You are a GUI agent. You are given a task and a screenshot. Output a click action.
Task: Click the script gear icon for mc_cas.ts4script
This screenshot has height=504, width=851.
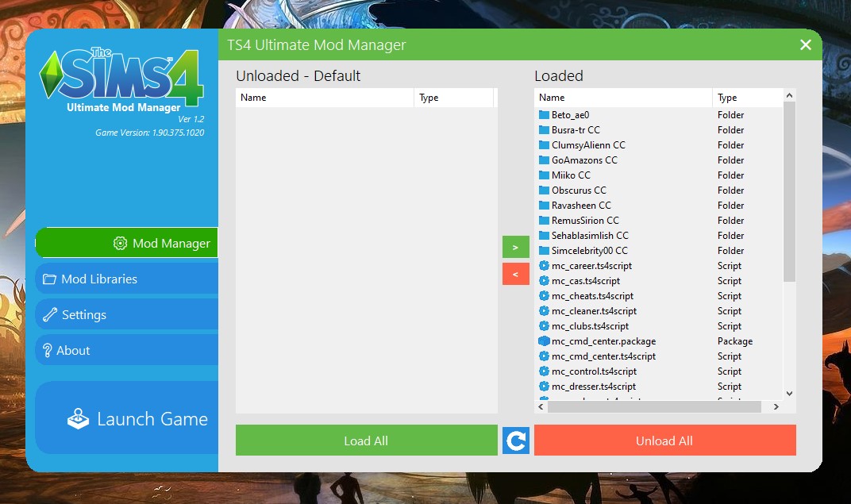click(544, 281)
